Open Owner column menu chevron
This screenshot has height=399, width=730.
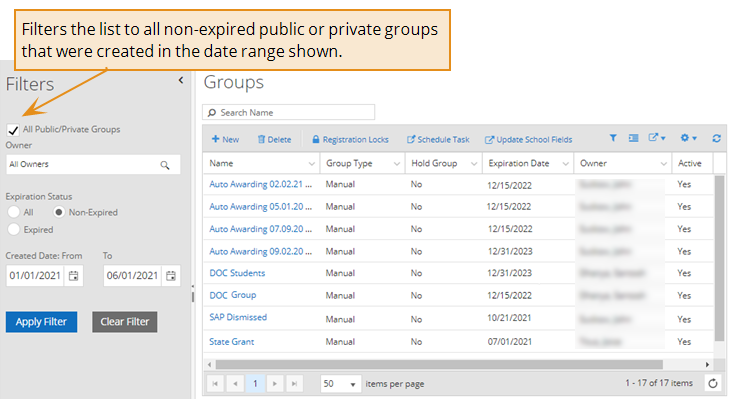pos(663,164)
